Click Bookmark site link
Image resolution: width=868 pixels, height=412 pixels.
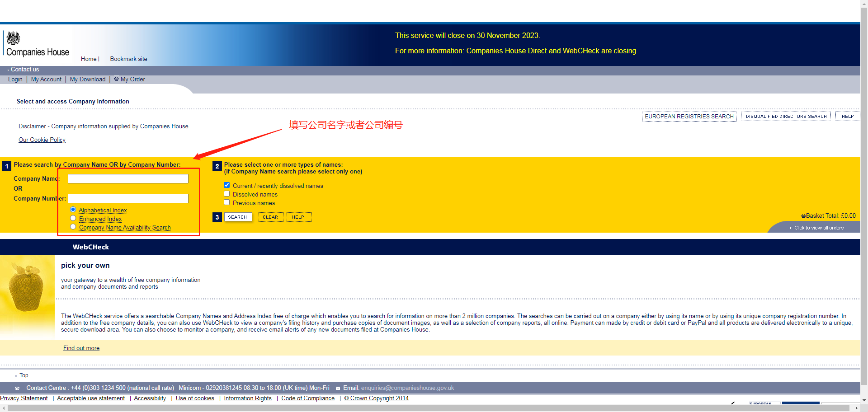[x=128, y=59]
